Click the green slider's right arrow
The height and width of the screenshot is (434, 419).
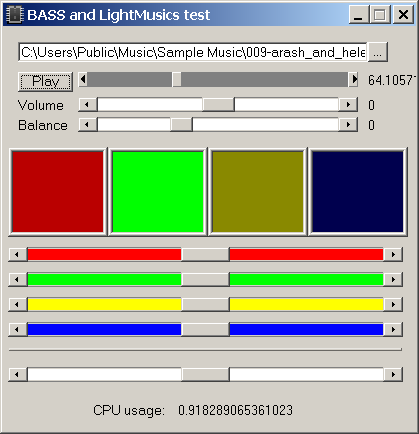(x=393, y=279)
